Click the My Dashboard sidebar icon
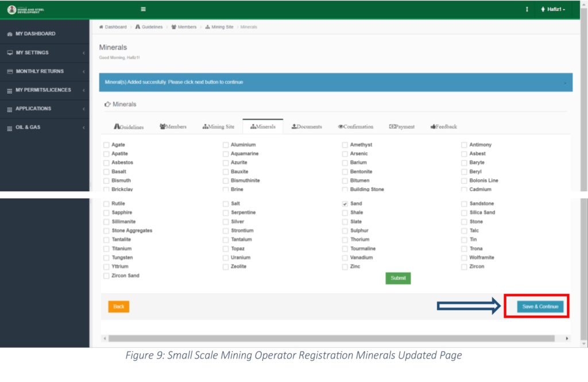The image size is (588, 382). (x=9, y=34)
